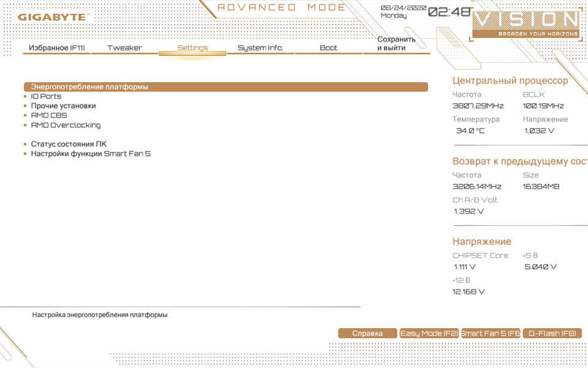Open Smart Fan 5 (F6) button

491,334
